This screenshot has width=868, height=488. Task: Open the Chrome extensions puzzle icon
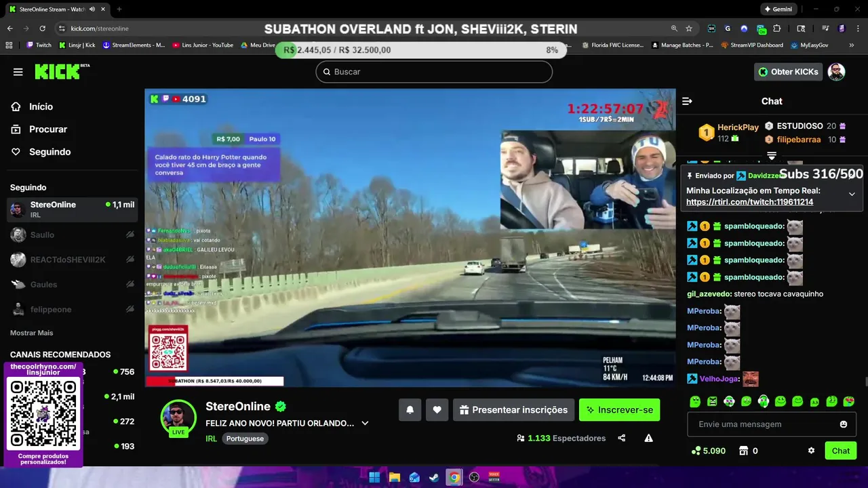point(777,28)
